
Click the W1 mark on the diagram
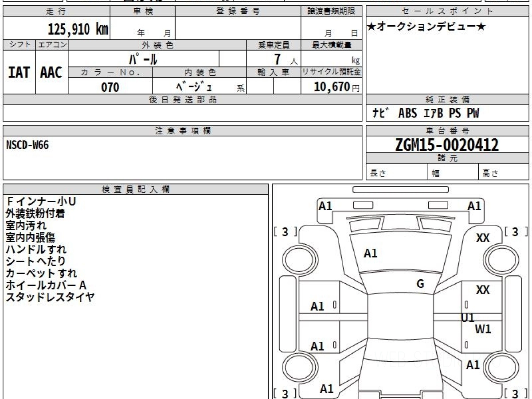[x=483, y=329]
